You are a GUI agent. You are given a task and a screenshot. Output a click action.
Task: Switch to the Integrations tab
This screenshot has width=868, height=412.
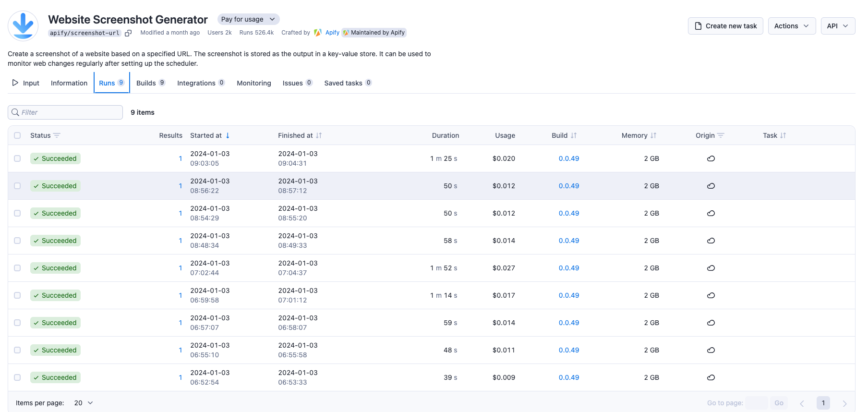201,83
